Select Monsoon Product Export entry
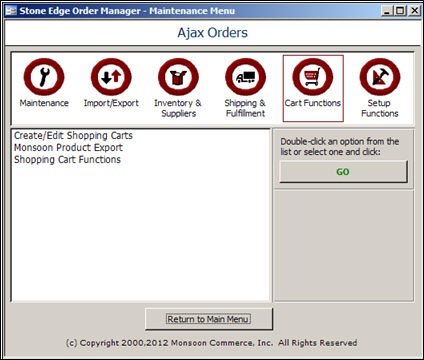The height and width of the screenshot is (360, 424). [x=68, y=147]
